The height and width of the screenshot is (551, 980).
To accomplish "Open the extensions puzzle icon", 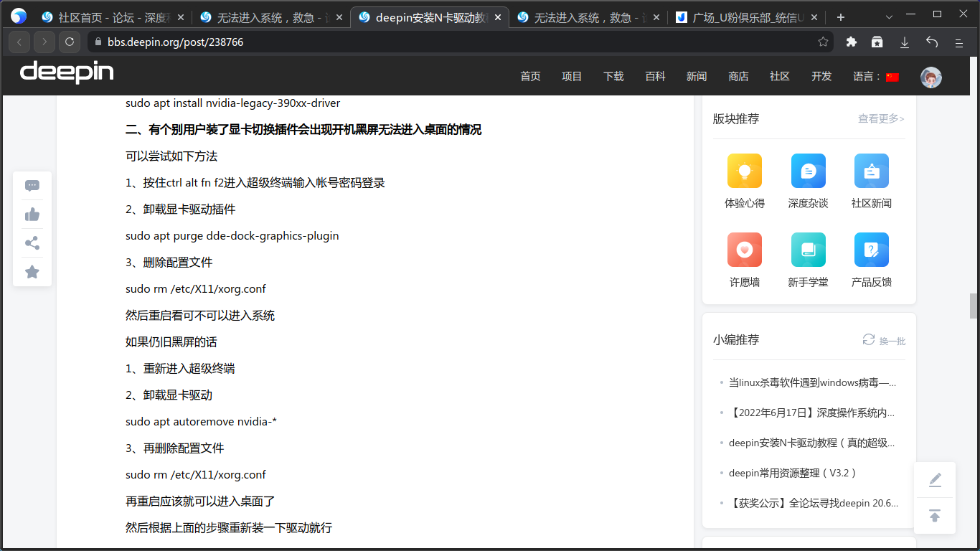I will [852, 42].
